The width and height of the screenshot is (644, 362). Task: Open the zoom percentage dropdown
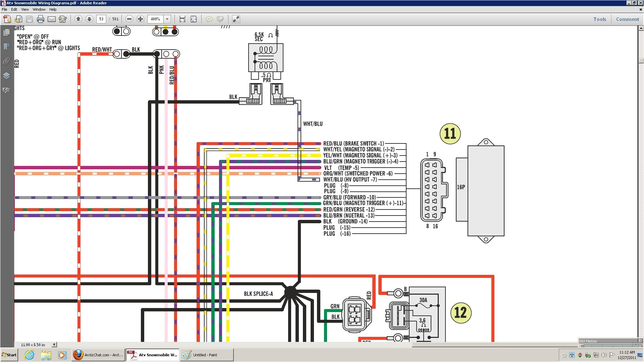coord(167,19)
